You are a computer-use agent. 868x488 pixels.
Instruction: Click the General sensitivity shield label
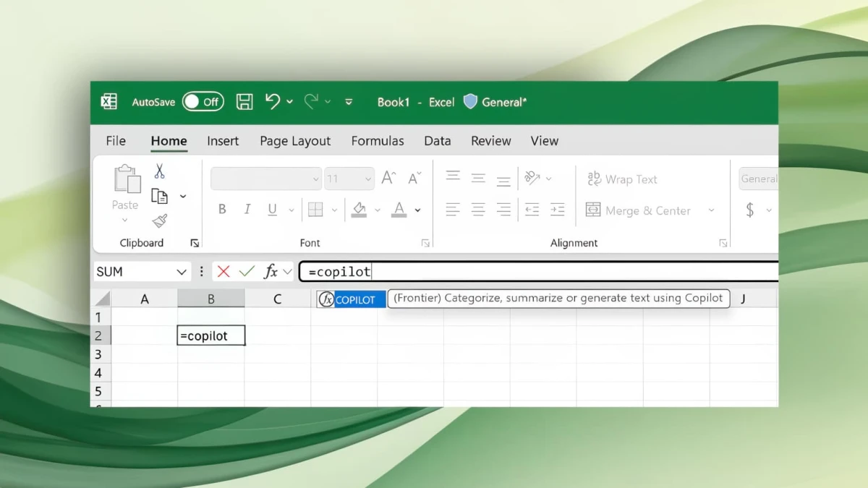pos(495,102)
